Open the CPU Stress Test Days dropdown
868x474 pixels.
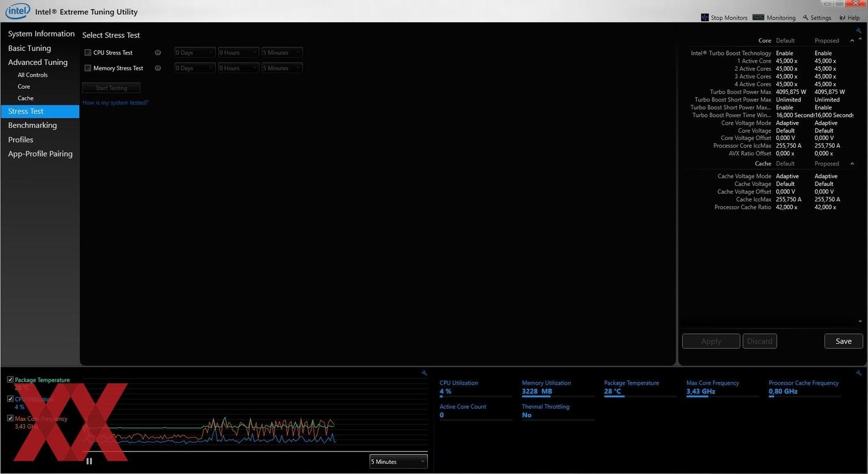pyautogui.click(x=195, y=52)
